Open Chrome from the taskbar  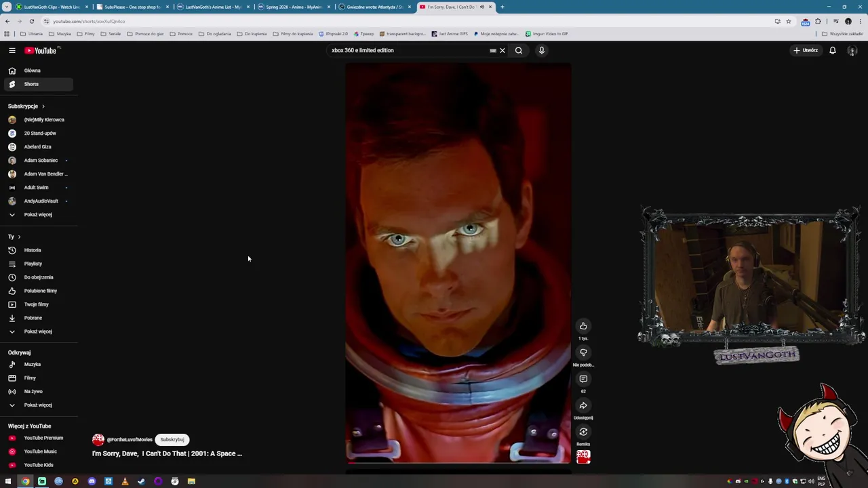[25, 481]
